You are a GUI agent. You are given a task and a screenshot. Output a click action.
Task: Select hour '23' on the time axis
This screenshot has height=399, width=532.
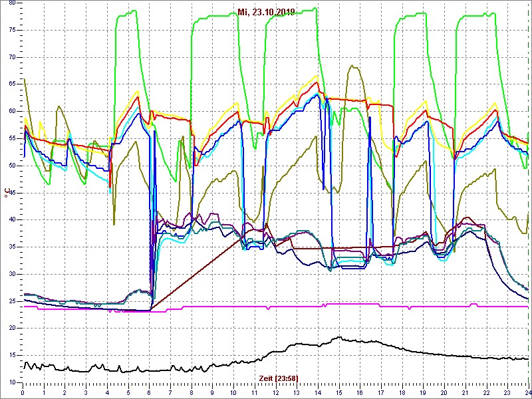(x=507, y=393)
